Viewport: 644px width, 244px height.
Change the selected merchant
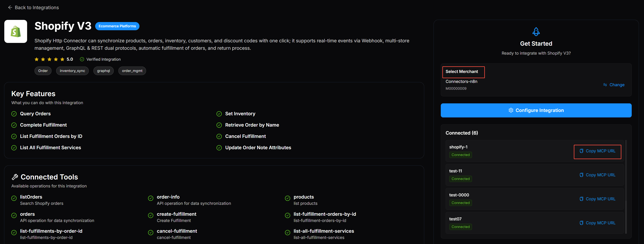click(x=614, y=85)
